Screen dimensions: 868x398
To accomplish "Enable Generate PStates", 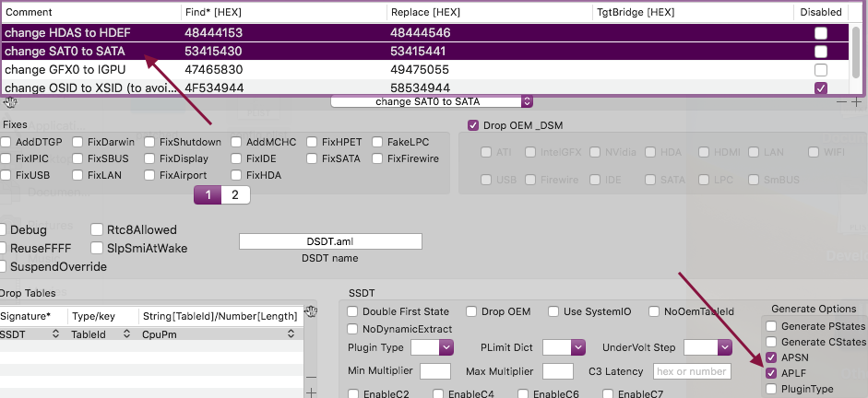I will [771, 326].
